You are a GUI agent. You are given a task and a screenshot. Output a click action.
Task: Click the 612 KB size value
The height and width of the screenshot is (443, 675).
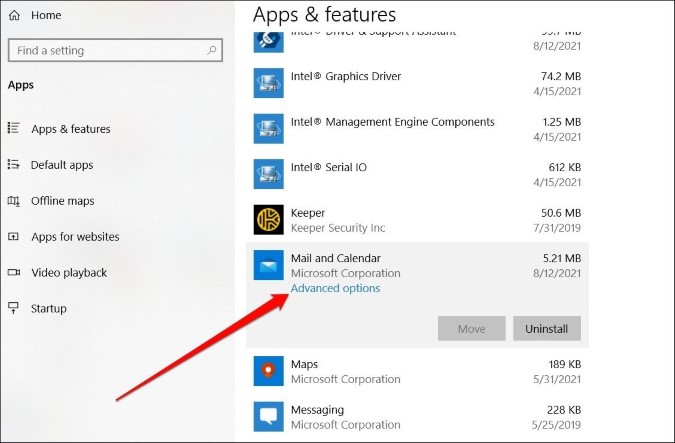pos(565,167)
